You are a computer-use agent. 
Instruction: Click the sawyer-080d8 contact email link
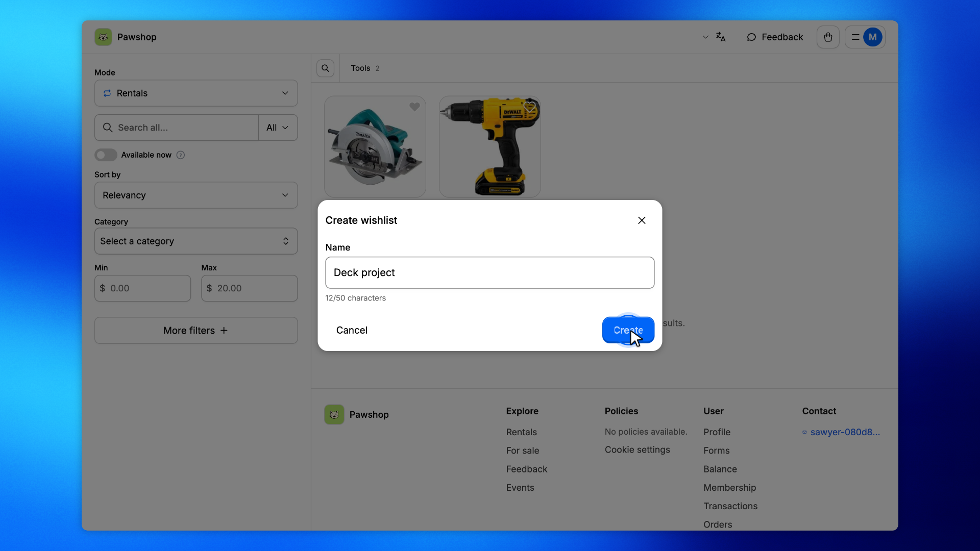pyautogui.click(x=841, y=432)
